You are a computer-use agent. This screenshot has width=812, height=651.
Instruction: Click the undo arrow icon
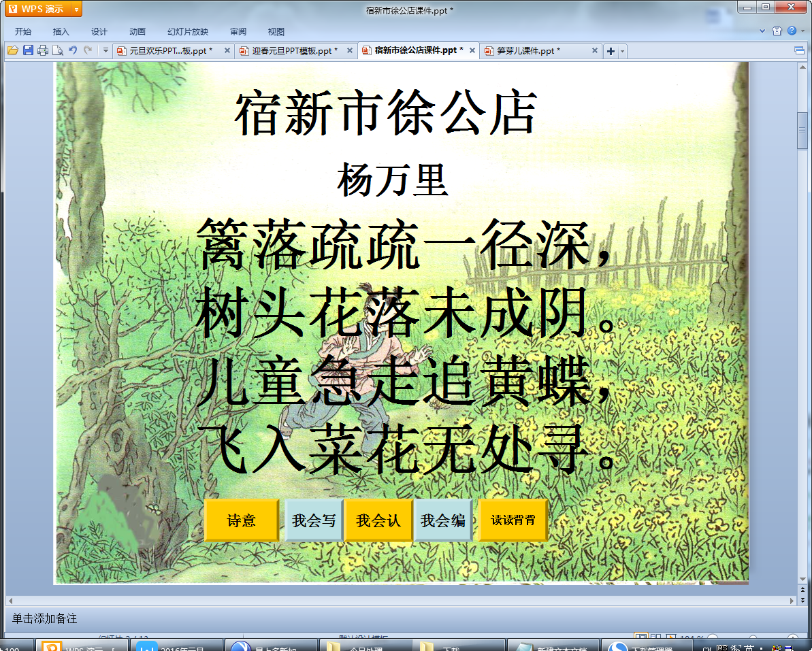(x=73, y=50)
